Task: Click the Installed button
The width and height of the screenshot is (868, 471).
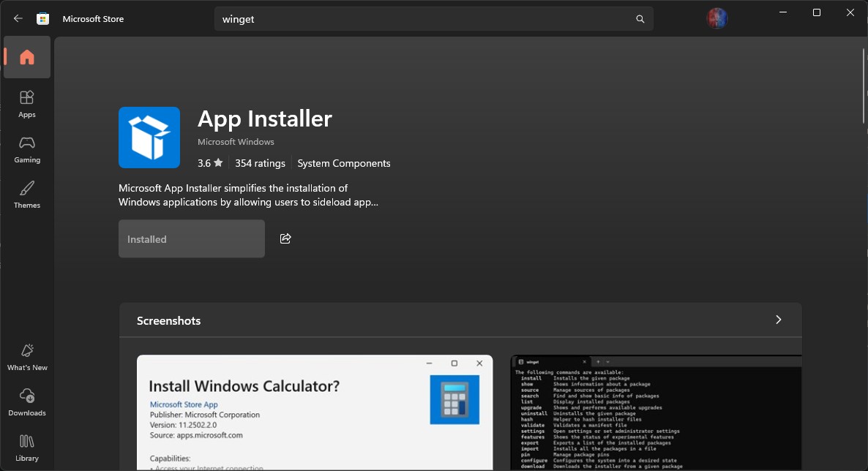Action: 191,238
